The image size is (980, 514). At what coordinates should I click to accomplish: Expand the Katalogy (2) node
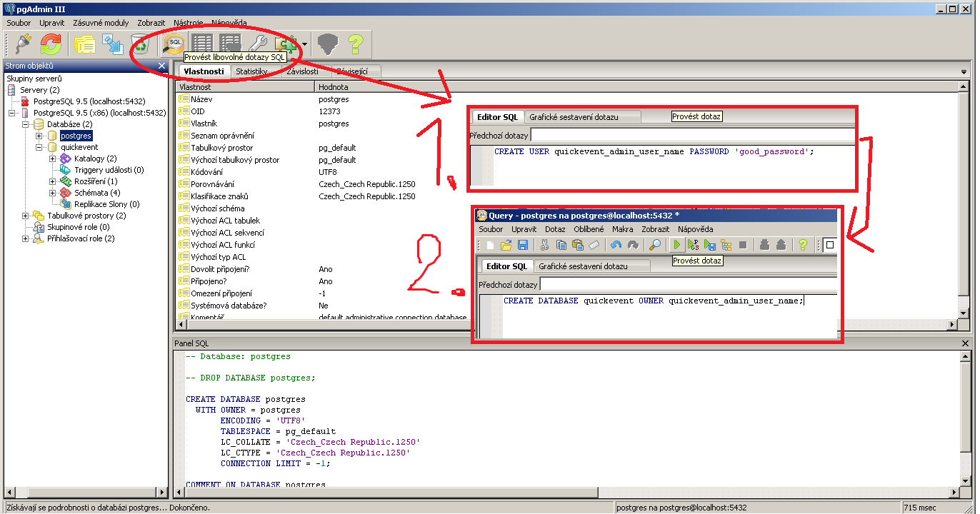52,158
